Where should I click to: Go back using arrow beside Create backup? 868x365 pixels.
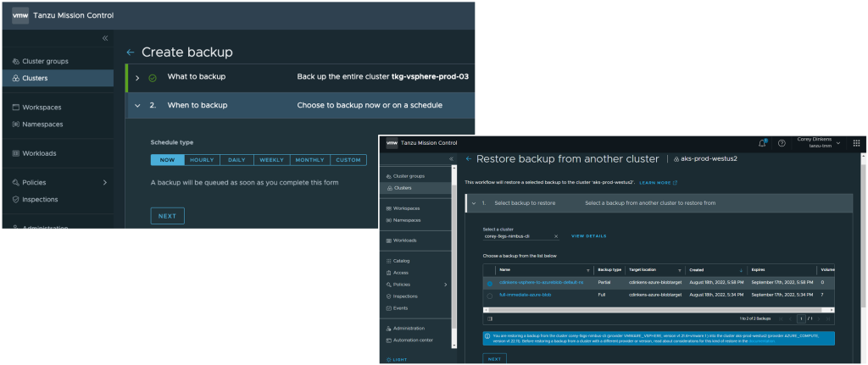click(x=131, y=53)
